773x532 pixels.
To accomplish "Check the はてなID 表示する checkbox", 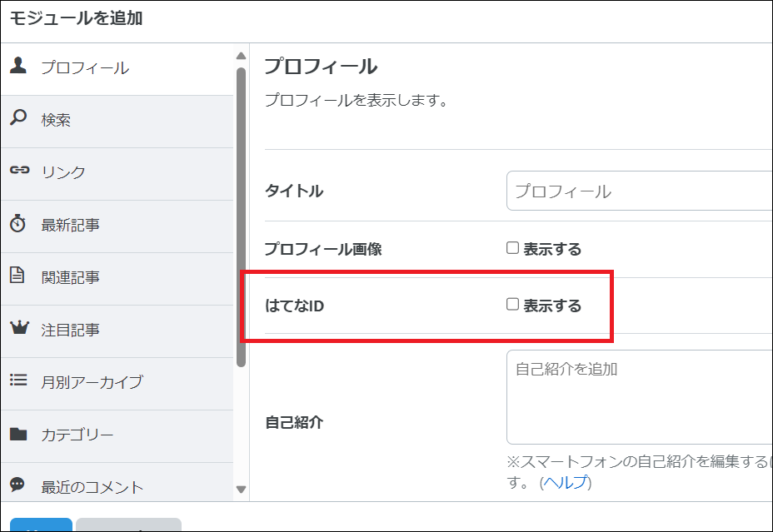I will tap(512, 305).
